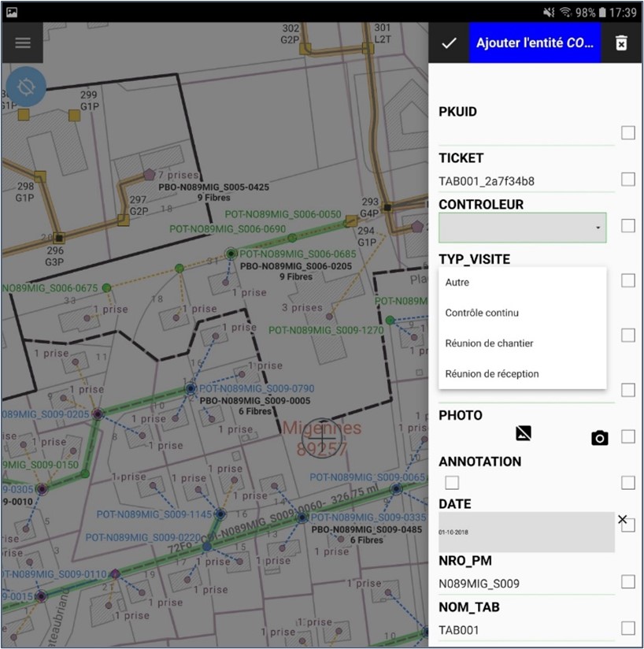Open the hamburger main menu
Viewport: 644px width, 649px height.
click(x=23, y=43)
